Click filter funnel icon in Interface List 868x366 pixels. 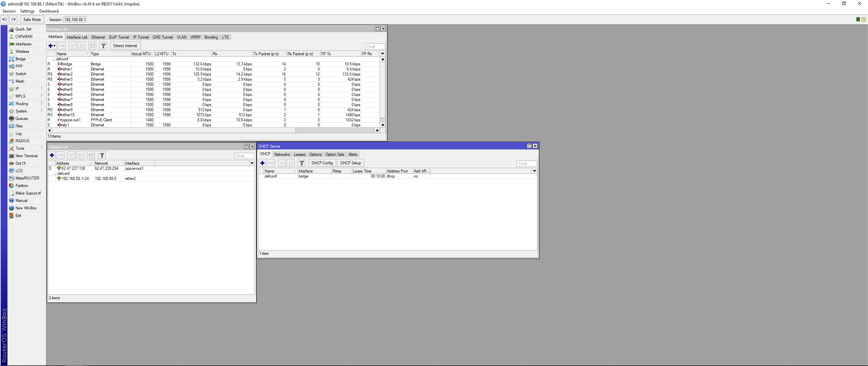click(103, 46)
